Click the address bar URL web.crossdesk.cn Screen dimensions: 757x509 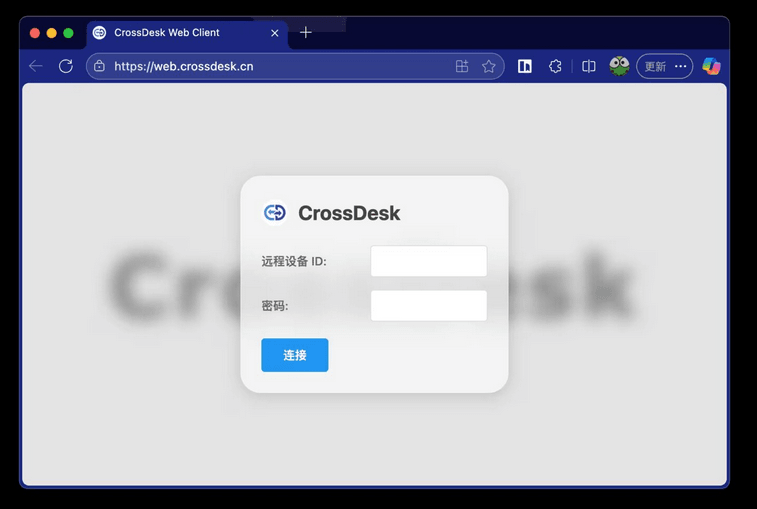click(x=183, y=66)
